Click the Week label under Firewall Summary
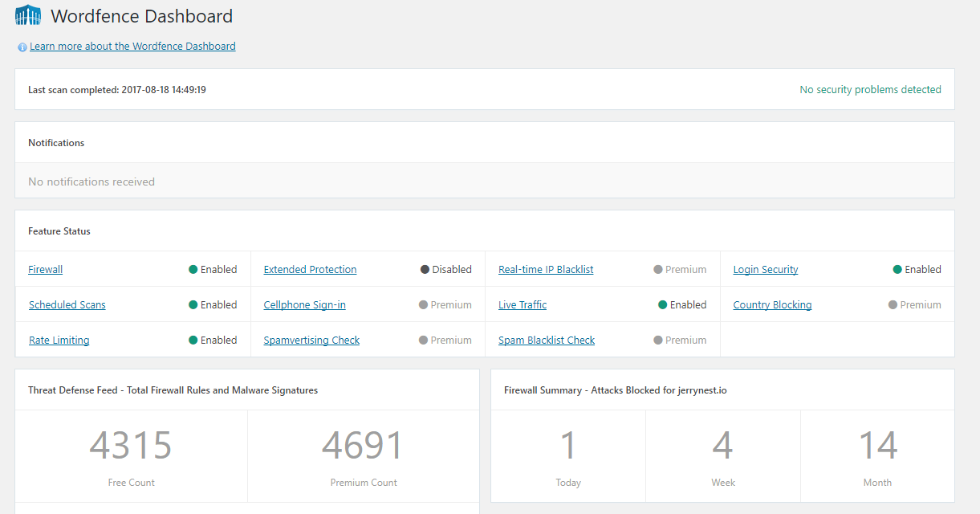980x514 pixels. click(x=723, y=483)
